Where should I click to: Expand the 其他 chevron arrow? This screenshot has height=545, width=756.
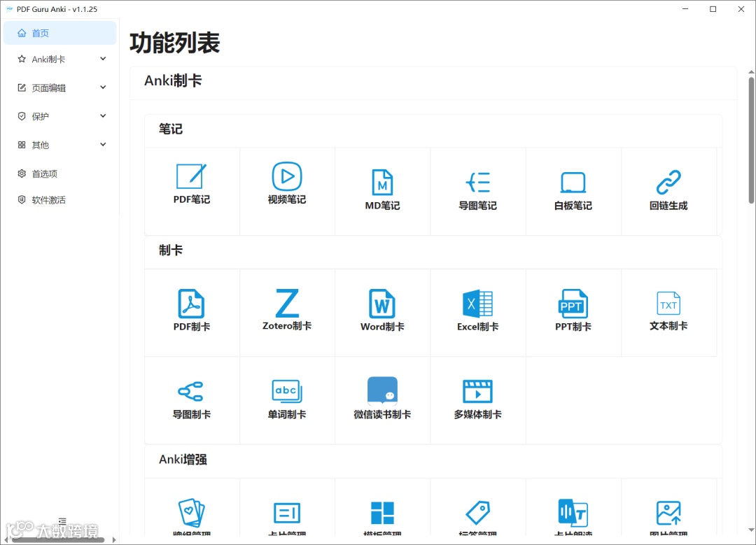103,145
